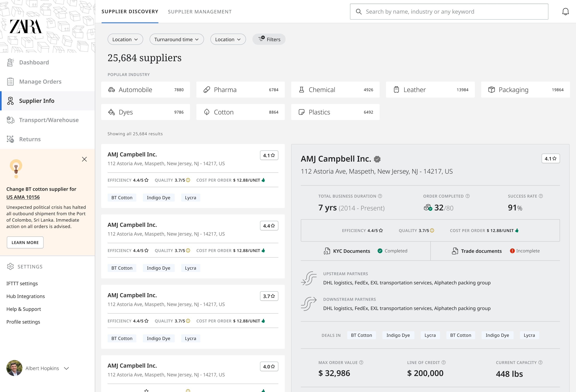The image size is (576, 392).
Task: Select the Plastics industry card
Action: click(335, 112)
